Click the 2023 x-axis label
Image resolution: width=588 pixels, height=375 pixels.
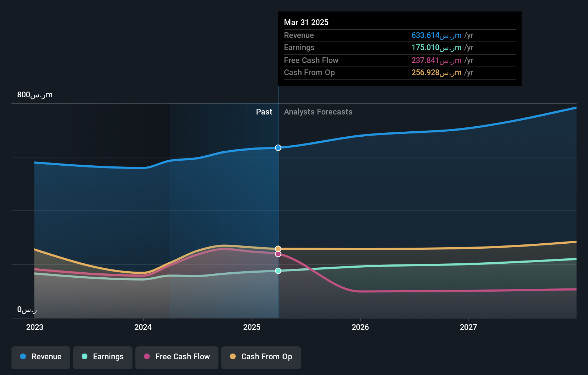coord(35,327)
